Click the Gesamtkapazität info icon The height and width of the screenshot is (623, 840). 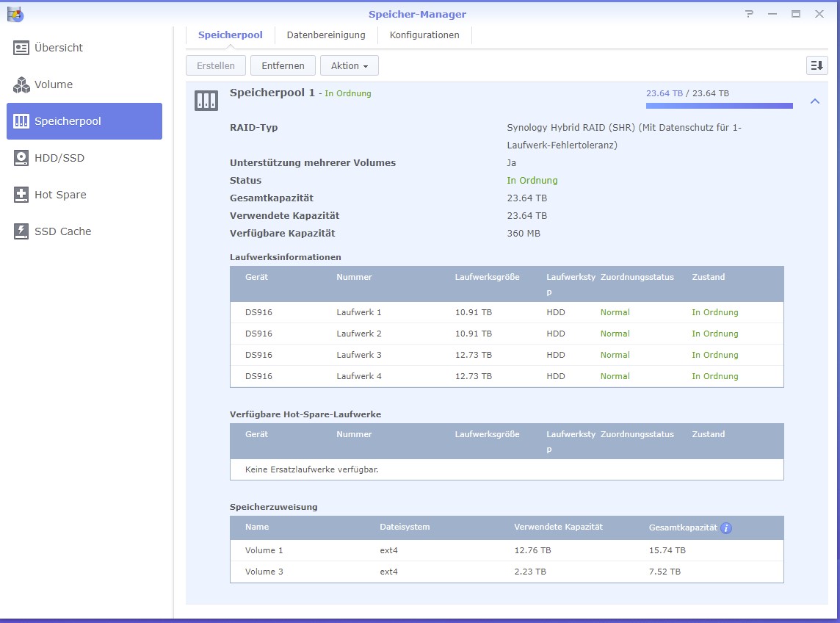(x=726, y=527)
